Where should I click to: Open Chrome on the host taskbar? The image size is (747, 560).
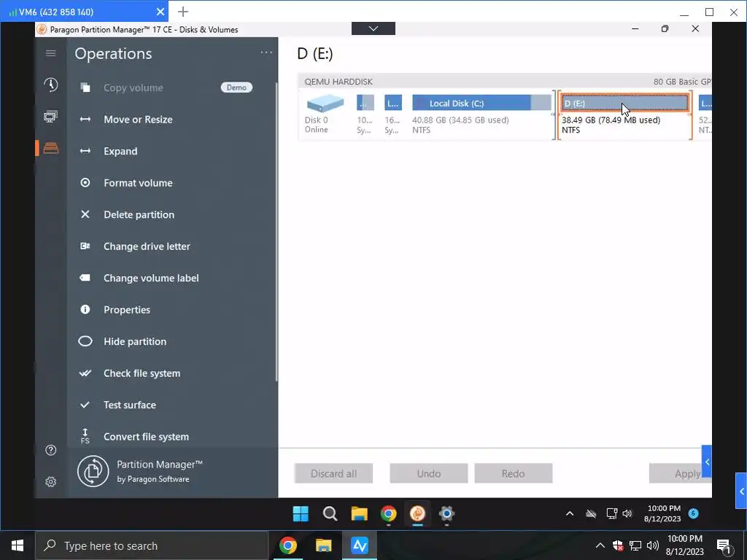click(287, 545)
